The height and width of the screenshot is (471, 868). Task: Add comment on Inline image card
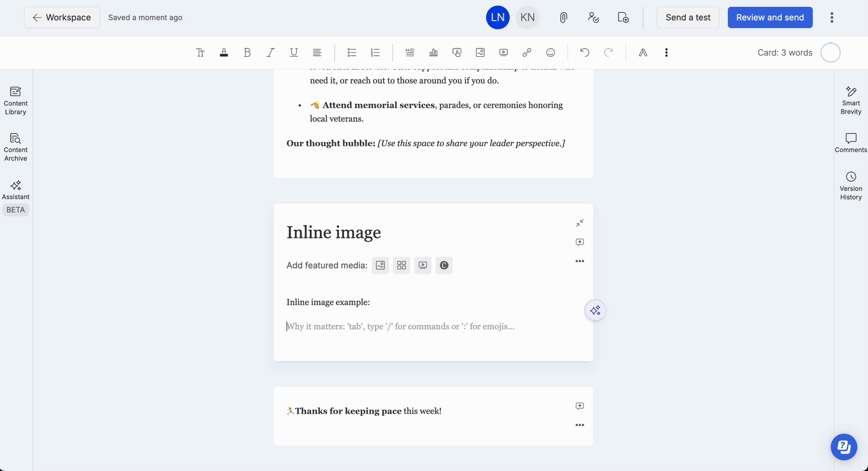coord(579,242)
